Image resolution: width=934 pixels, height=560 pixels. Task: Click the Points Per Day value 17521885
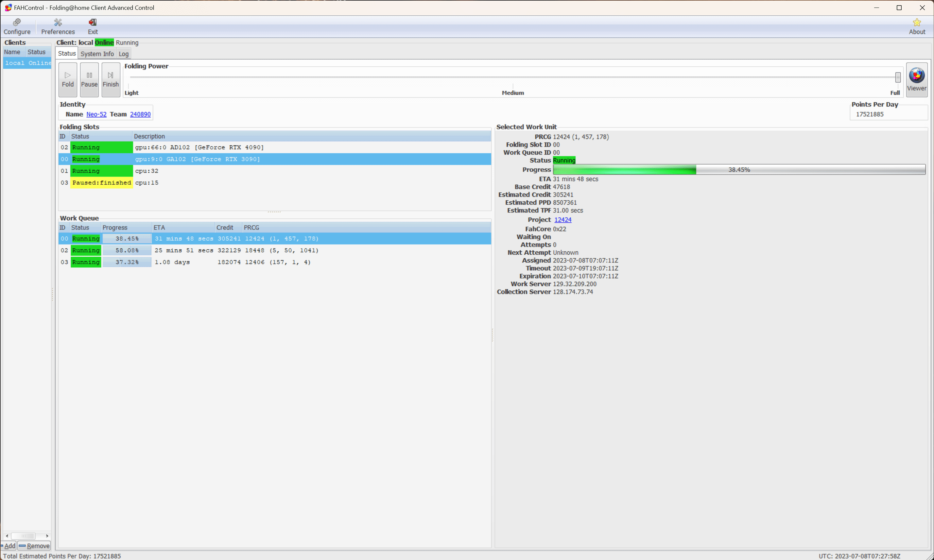pos(870,114)
